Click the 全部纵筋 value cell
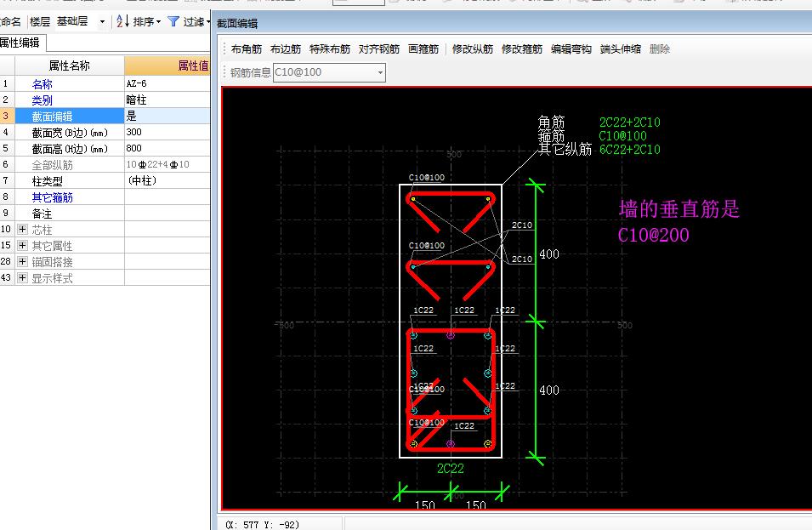812x530 pixels. click(x=168, y=164)
